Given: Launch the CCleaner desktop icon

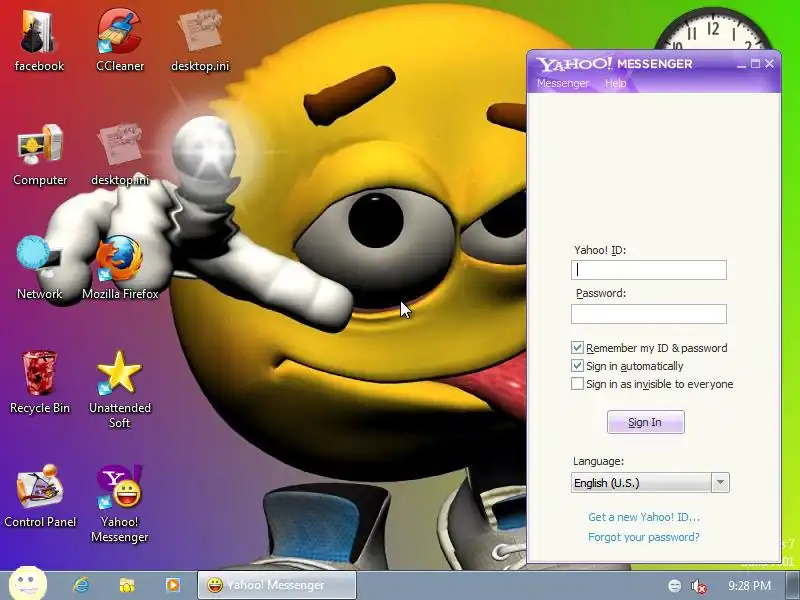Looking at the screenshot, I should coord(120,41).
